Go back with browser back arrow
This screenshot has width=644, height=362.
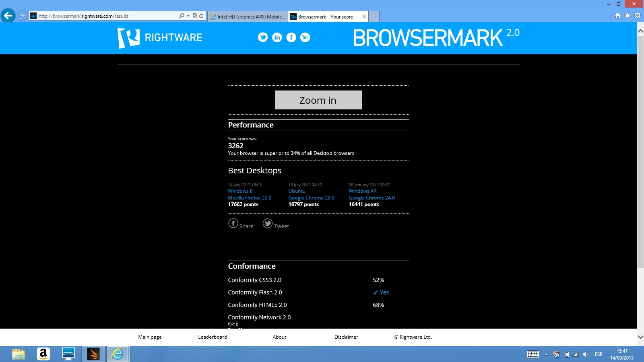point(8,16)
